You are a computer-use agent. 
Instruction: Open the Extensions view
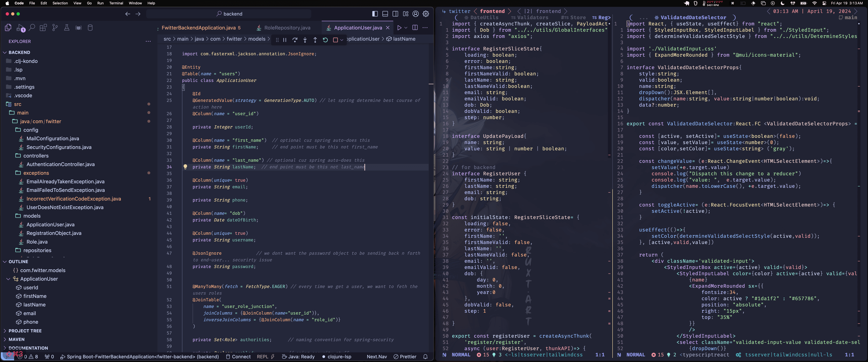[x=43, y=28]
